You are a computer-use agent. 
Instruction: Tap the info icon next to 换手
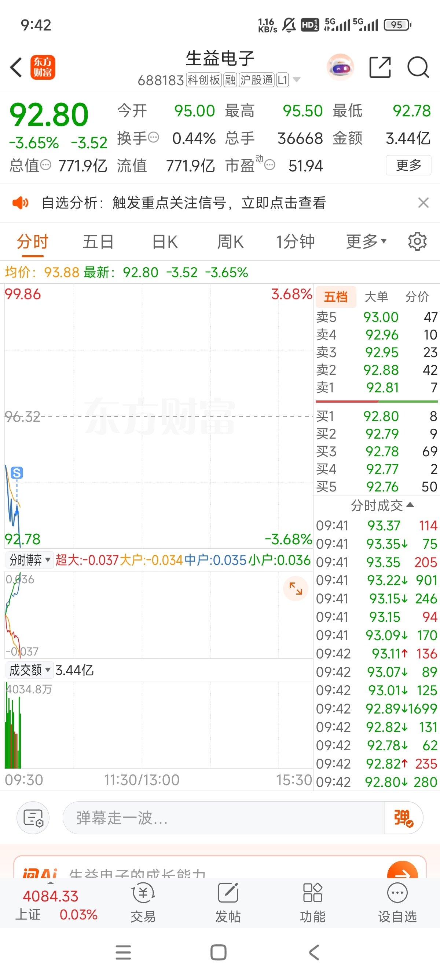click(153, 137)
